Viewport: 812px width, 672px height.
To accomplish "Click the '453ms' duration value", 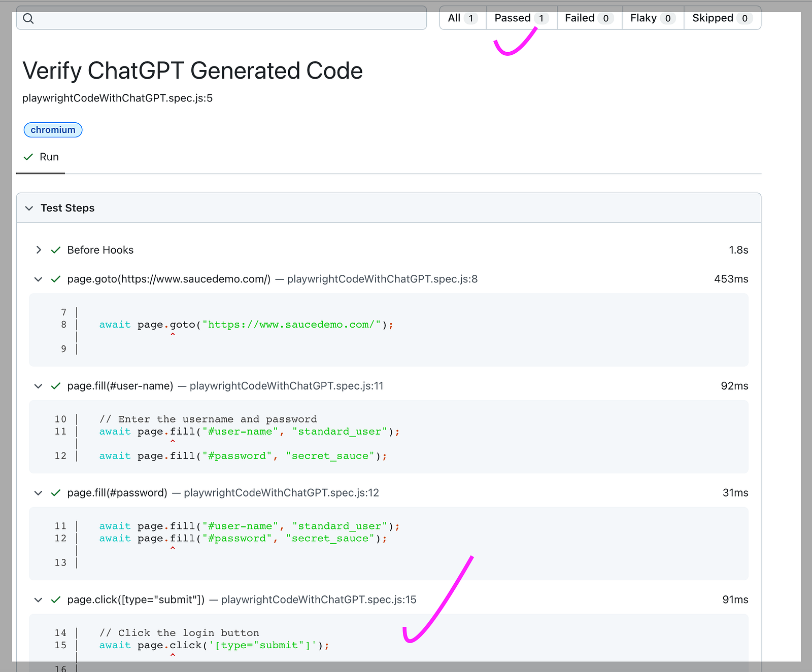I will pyautogui.click(x=731, y=279).
